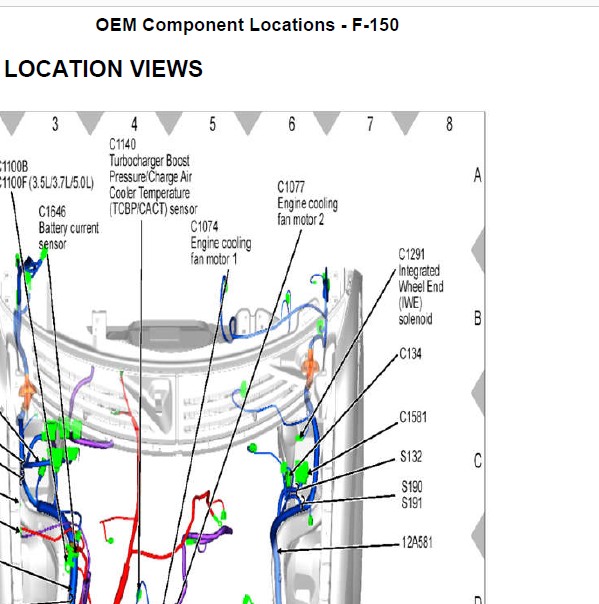
Task: Select the S191 splice label
Action: (412, 503)
